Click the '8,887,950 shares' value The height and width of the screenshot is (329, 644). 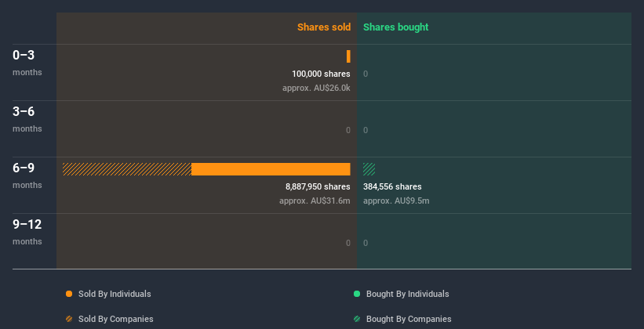[x=318, y=186]
